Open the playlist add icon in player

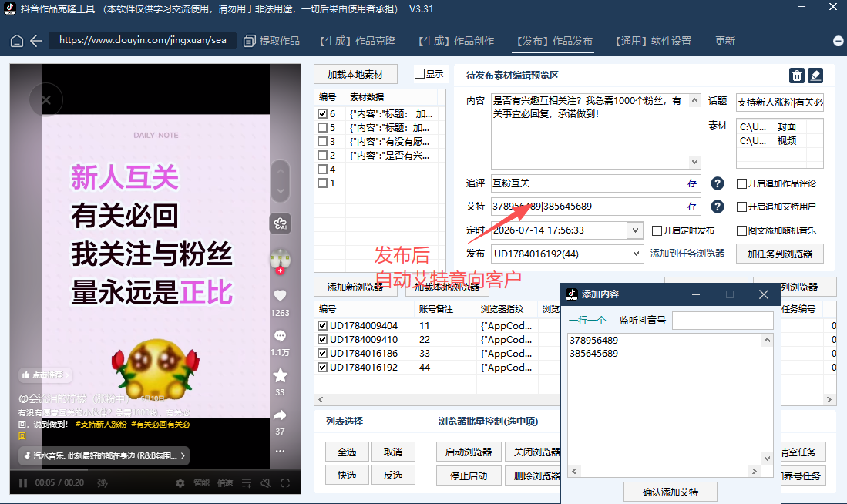coord(247,483)
